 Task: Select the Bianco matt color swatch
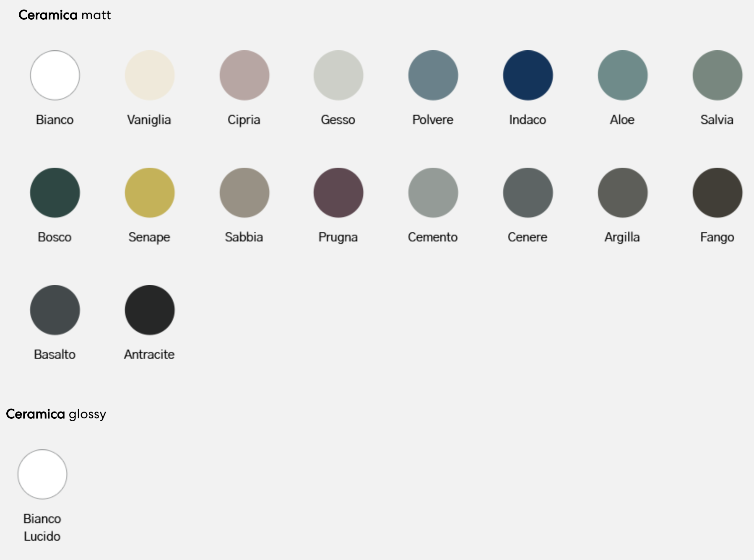pos(55,75)
